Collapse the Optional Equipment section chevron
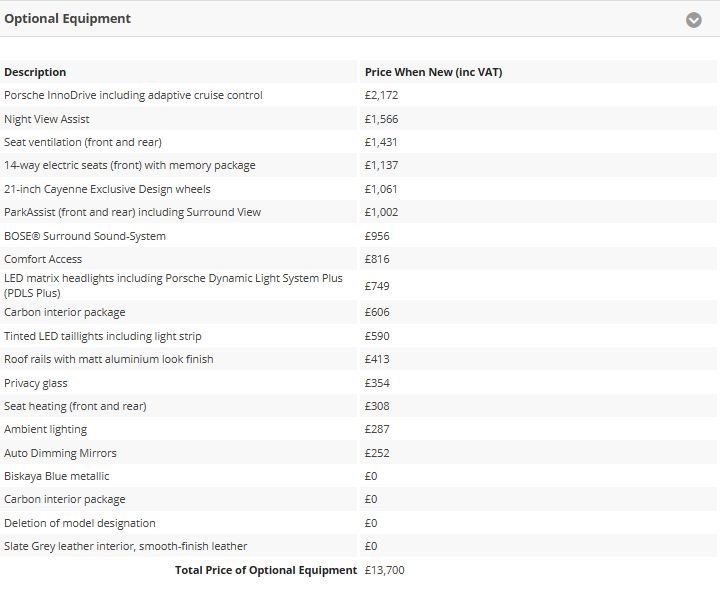This screenshot has height=600, width=722. click(x=693, y=20)
